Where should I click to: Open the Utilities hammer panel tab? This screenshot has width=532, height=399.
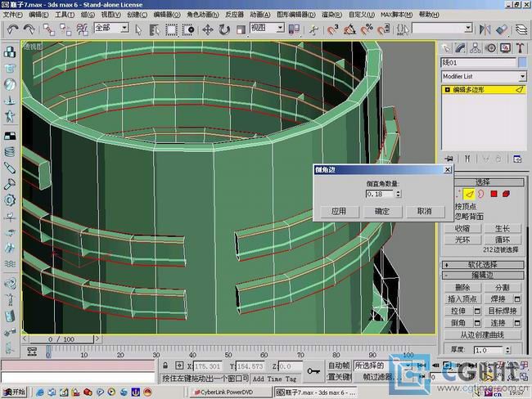(520, 48)
